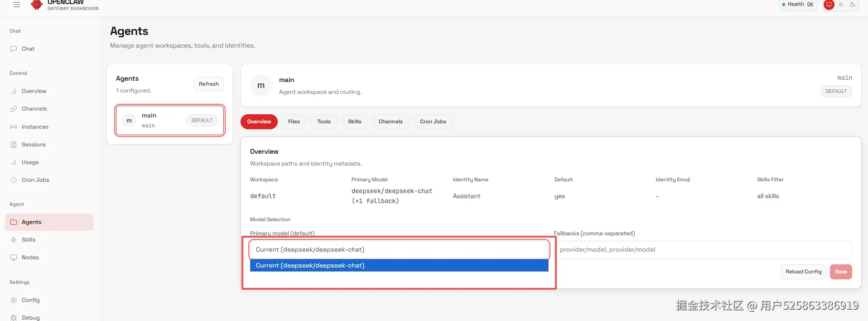
Task: Open the hamburger menu
Action: [x=17, y=5]
